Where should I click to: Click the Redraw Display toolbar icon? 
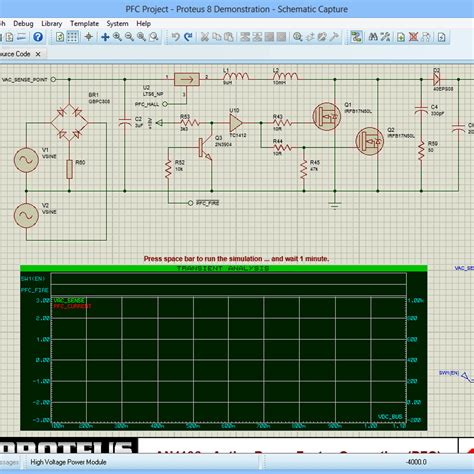pyautogui.click(x=60, y=37)
